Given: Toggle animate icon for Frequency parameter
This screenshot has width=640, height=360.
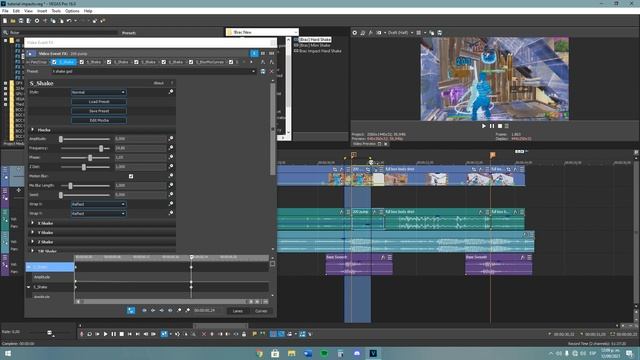Looking at the screenshot, I should point(171,148).
